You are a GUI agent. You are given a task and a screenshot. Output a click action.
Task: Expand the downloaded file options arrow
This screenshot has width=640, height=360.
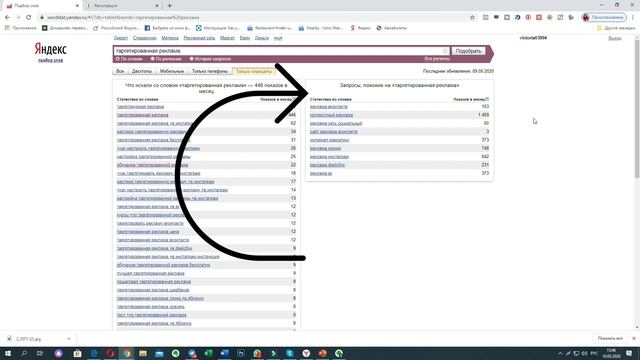pyautogui.click(x=69, y=339)
